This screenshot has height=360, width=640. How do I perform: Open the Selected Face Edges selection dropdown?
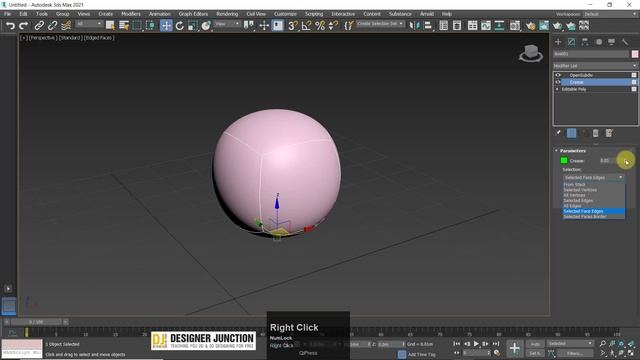click(x=593, y=178)
